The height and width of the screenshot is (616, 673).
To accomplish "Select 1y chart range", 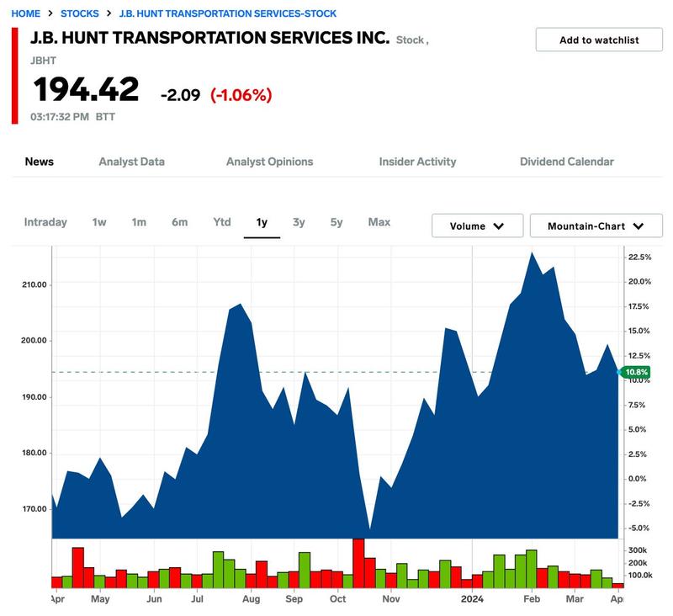I will (262, 222).
